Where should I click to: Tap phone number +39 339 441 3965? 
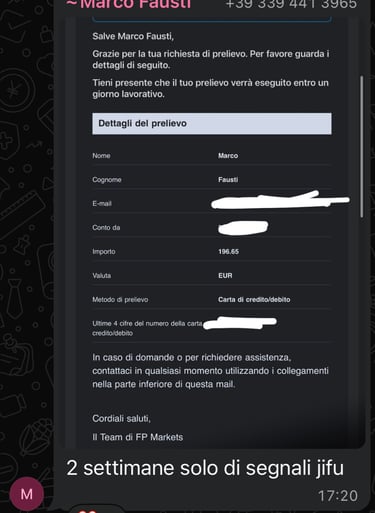291,4
